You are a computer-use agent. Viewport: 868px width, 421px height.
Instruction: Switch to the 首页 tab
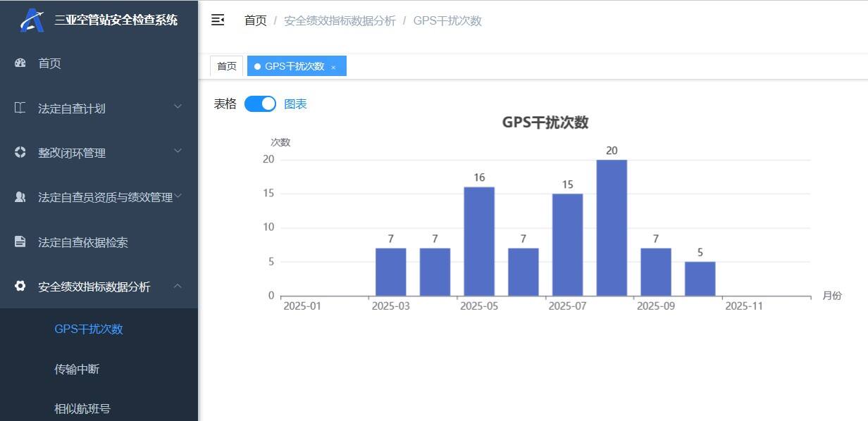[x=226, y=65]
